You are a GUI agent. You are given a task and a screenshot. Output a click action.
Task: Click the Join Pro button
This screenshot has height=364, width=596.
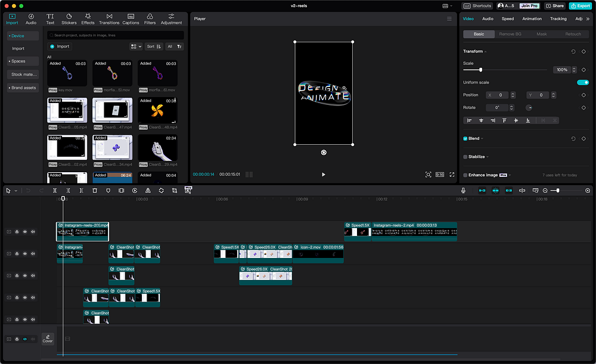[x=529, y=6]
